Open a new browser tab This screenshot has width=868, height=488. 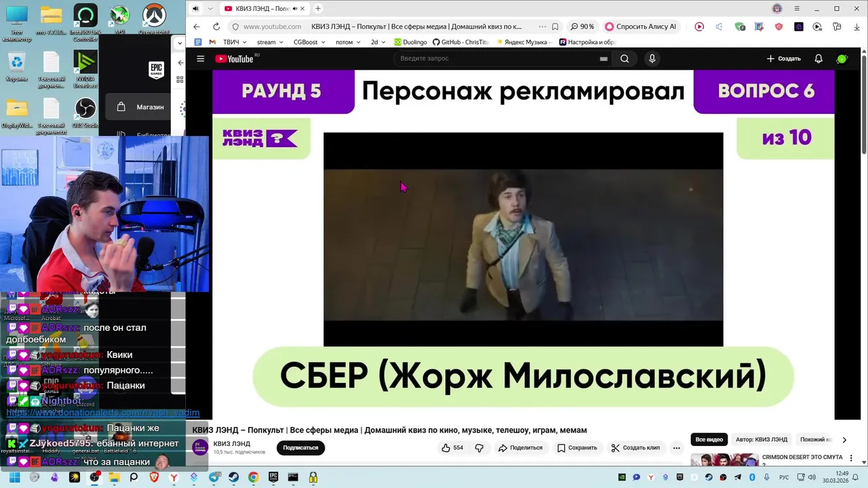click(x=318, y=8)
